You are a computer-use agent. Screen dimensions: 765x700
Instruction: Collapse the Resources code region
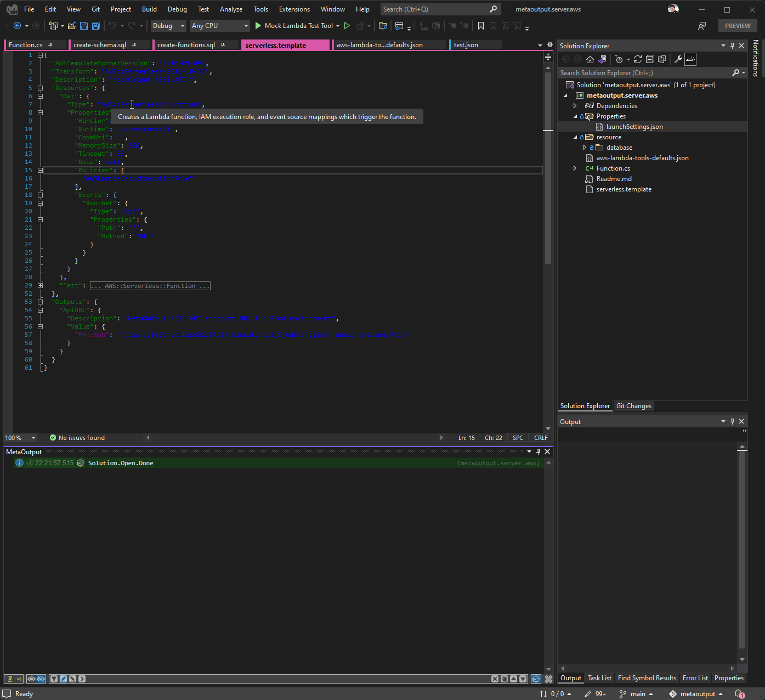point(40,88)
